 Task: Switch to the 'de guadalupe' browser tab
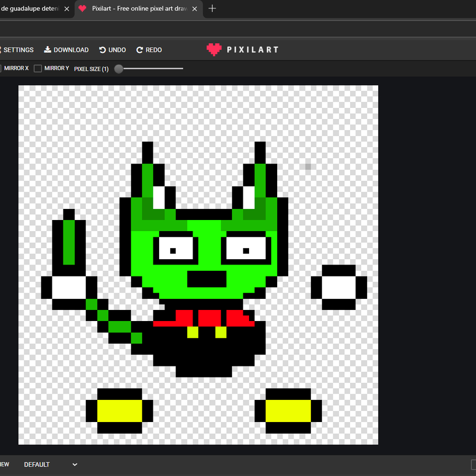(x=30, y=8)
